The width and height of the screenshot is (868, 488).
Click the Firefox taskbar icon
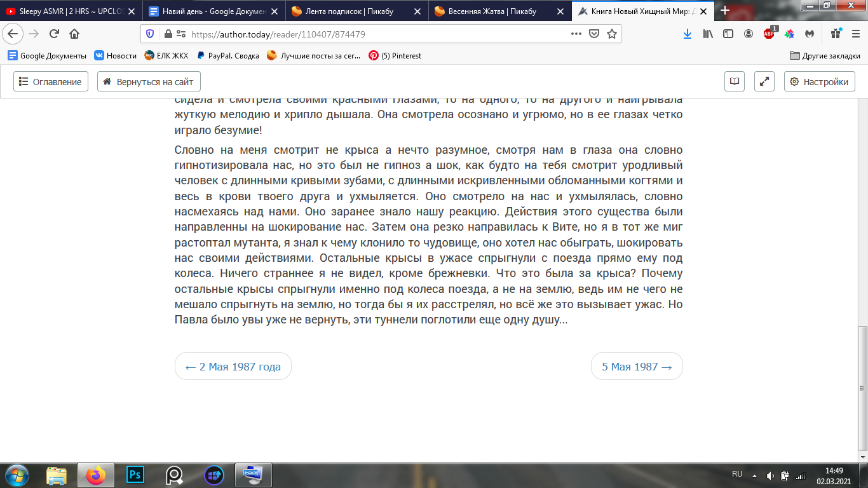pyautogui.click(x=96, y=475)
